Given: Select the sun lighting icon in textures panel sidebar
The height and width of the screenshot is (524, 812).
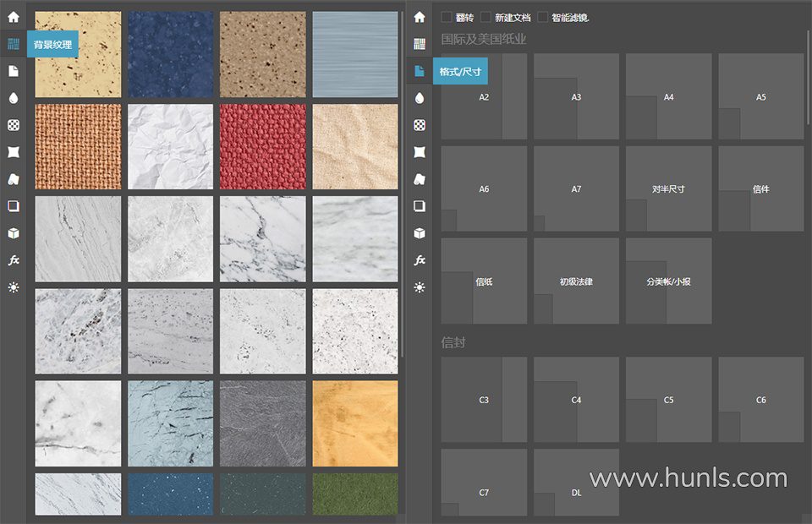Looking at the screenshot, I should 14,287.
